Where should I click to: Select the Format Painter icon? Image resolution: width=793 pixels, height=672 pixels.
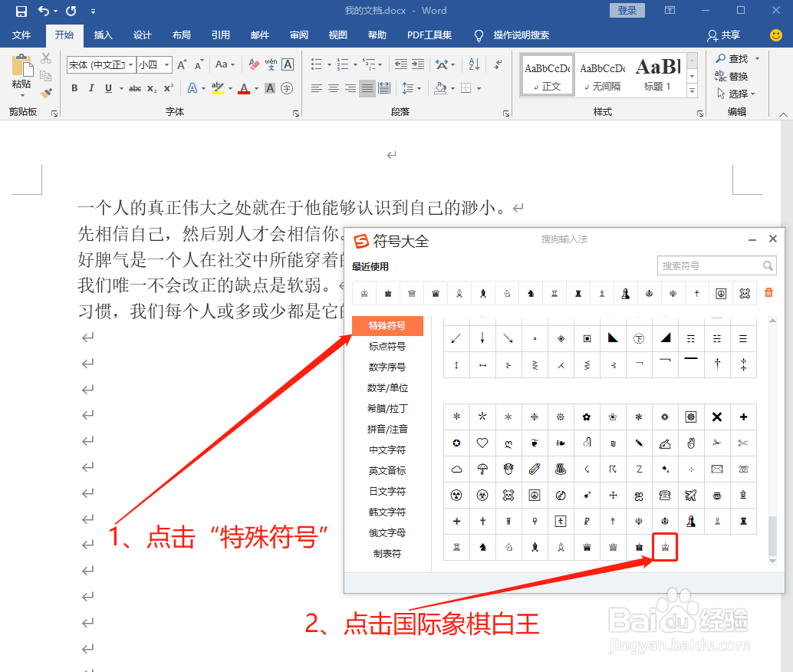tap(45, 93)
